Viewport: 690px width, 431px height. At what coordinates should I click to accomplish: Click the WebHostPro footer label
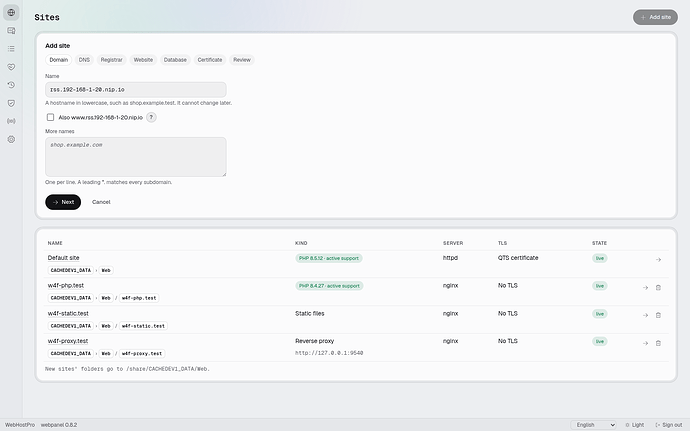tap(20, 425)
